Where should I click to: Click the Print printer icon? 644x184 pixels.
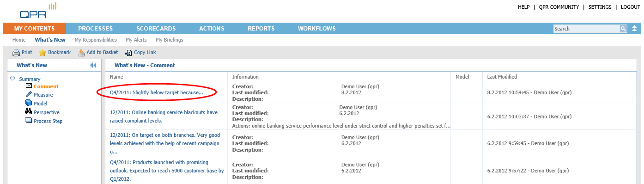click(16, 53)
